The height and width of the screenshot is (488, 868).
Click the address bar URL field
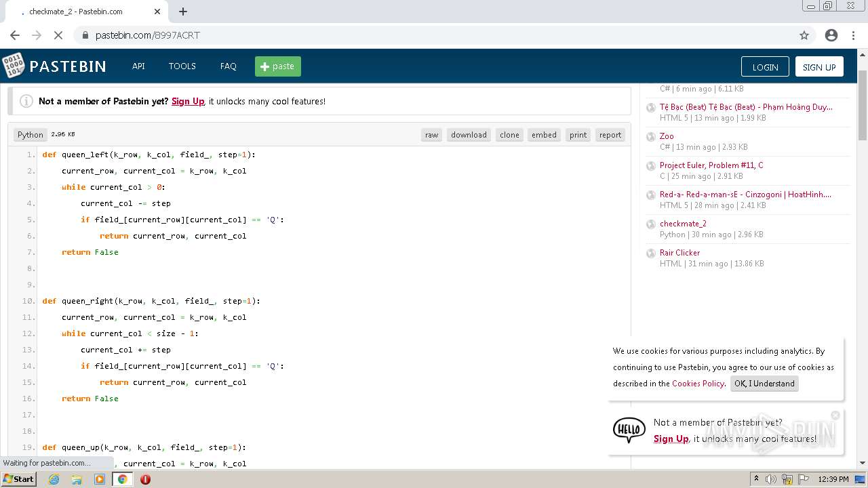pyautogui.click(x=434, y=35)
